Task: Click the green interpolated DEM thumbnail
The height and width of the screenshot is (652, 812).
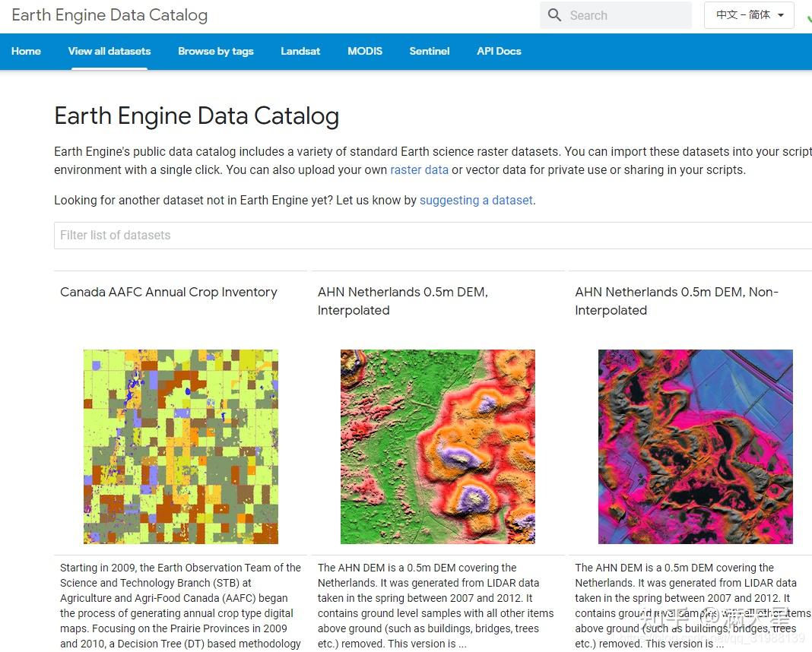Action: pos(437,447)
